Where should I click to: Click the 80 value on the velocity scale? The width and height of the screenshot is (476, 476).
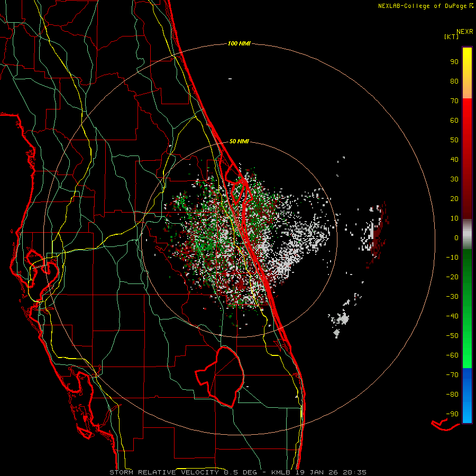[x=454, y=81]
